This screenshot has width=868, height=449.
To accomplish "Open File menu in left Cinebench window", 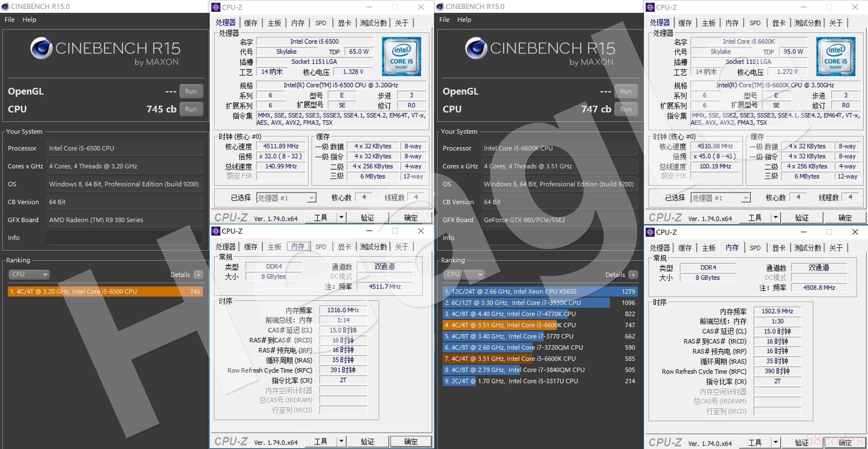I will pyautogui.click(x=9, y=20).
